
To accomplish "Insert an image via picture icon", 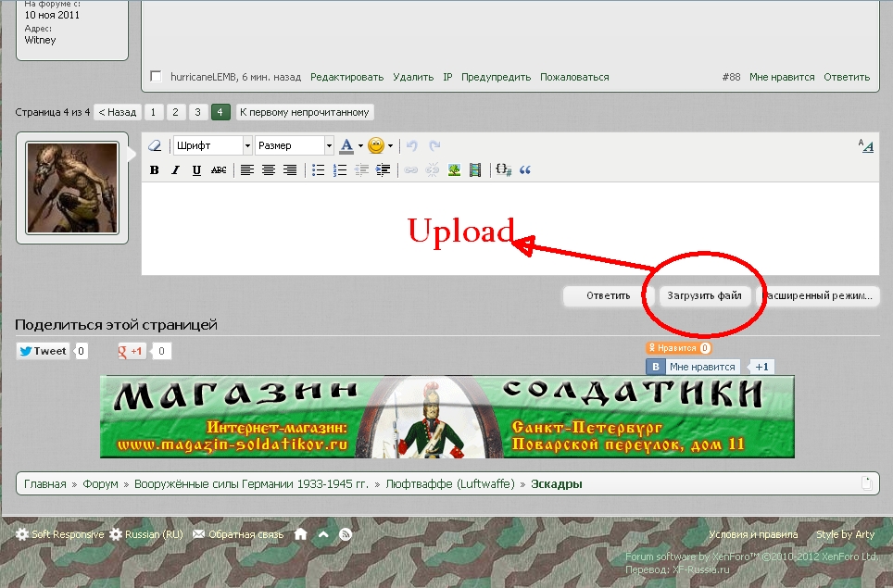I will (454, 169).
